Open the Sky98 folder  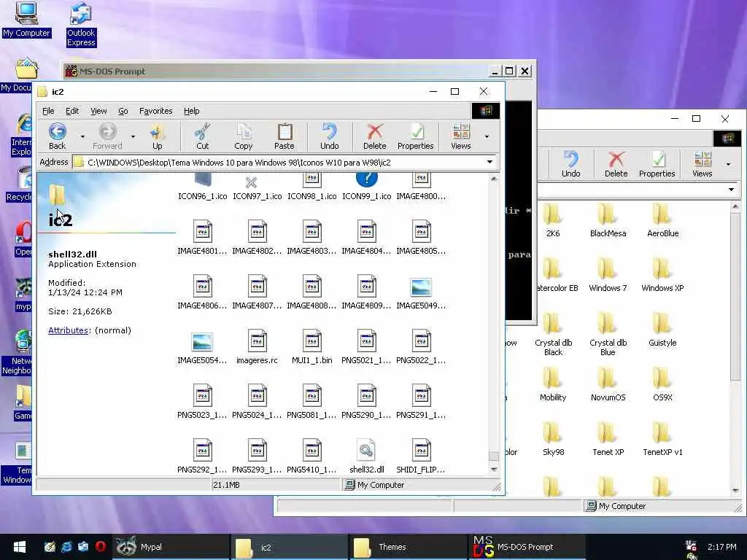(x=553, y=432)
